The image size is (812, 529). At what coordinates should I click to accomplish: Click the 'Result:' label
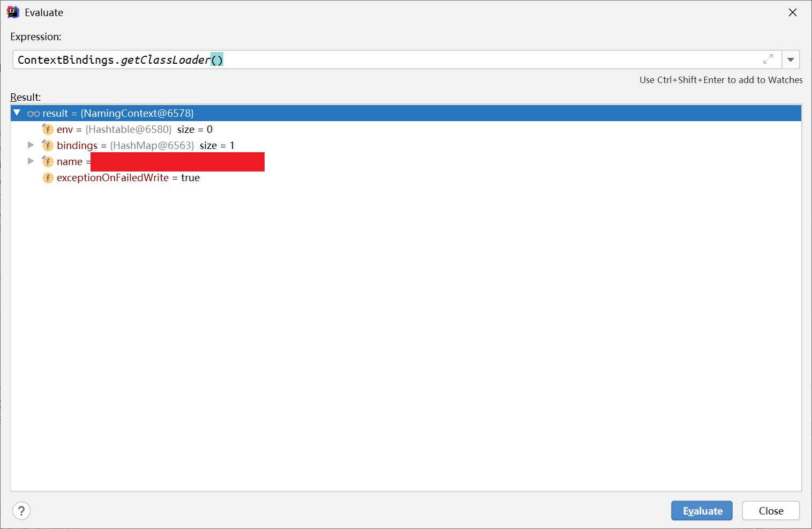[x=26, y=97]
